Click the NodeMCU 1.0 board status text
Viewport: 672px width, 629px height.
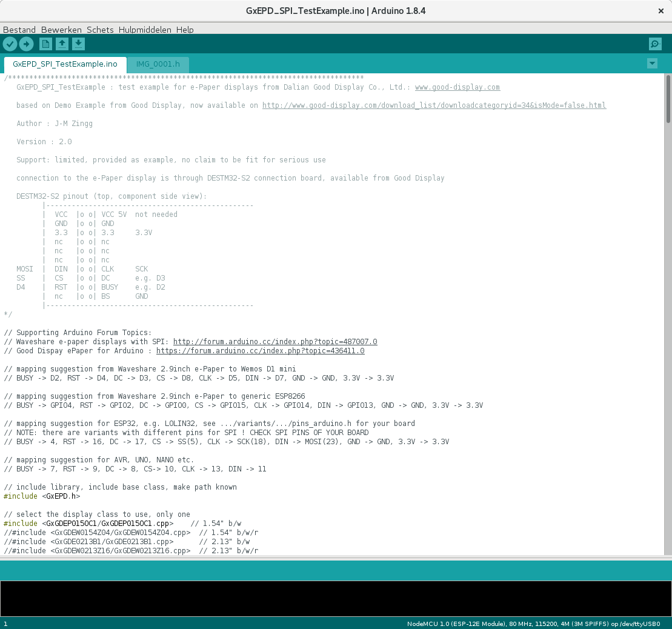534,624
